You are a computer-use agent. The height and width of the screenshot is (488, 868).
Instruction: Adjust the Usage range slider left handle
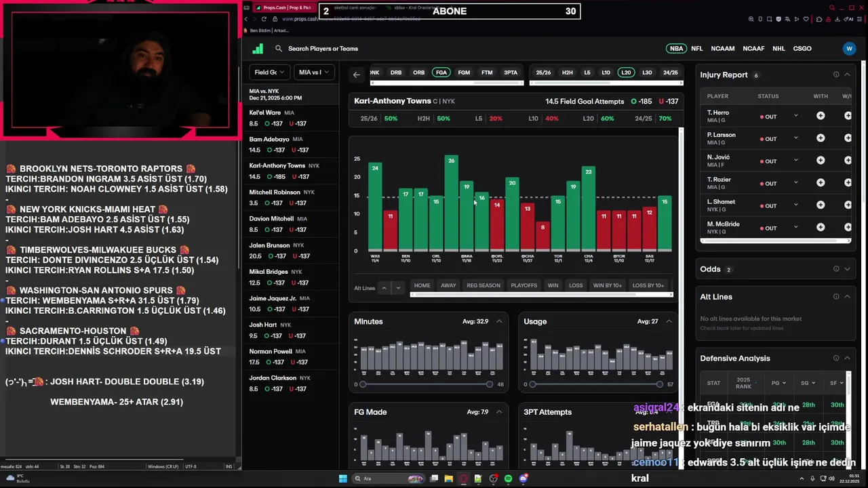pos(532,384)
